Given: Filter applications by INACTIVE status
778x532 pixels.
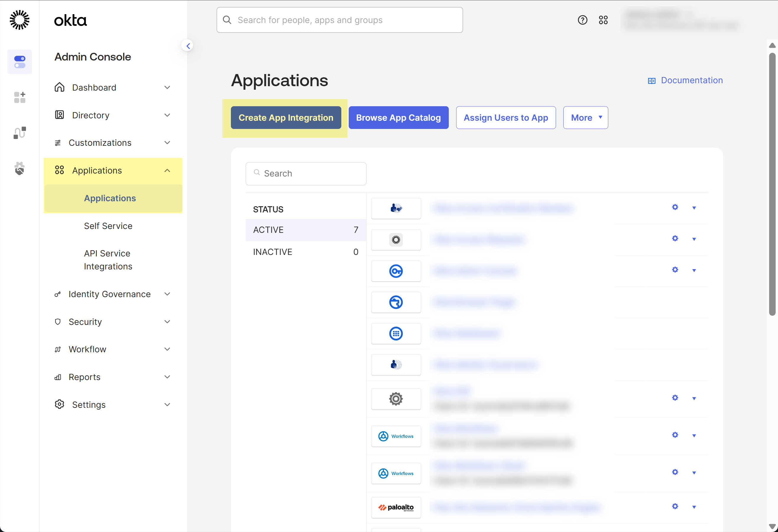Looking at the screenshot, I should pos(305,252).
